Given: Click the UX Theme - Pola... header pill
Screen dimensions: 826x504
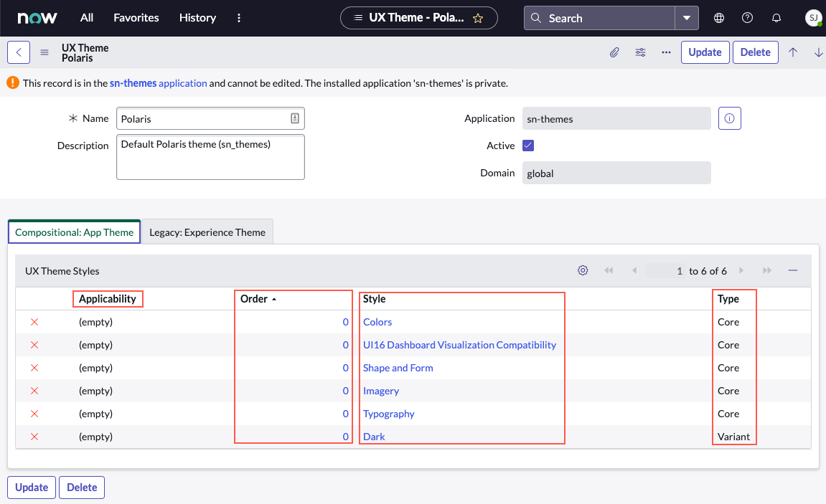Looking at the screenshot, I should click(419, 18).
